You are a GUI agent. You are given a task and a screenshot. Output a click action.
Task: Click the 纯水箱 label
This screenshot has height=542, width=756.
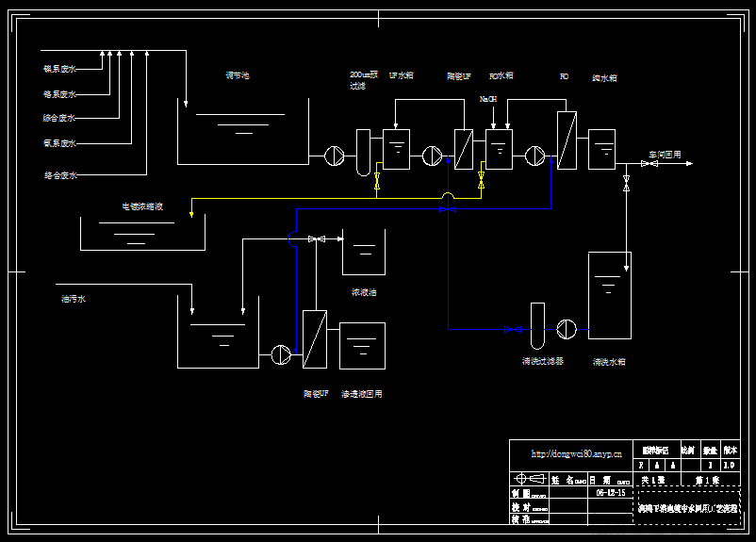pos(604,77)
